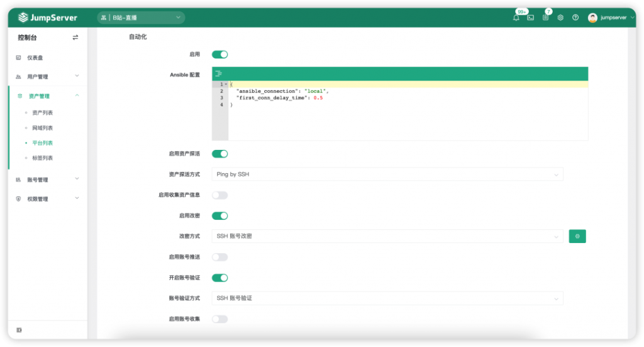Collapse the 资产管理 menu chevron
Screen dimensions: 644x347
[77, 95]
